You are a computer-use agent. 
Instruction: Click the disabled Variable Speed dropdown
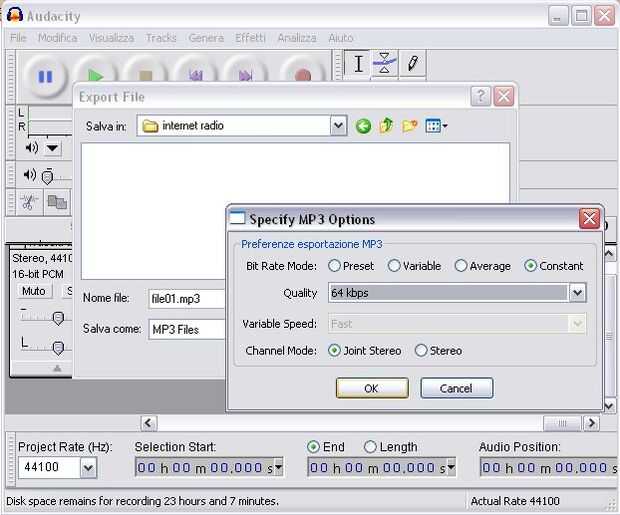point(457,324)
